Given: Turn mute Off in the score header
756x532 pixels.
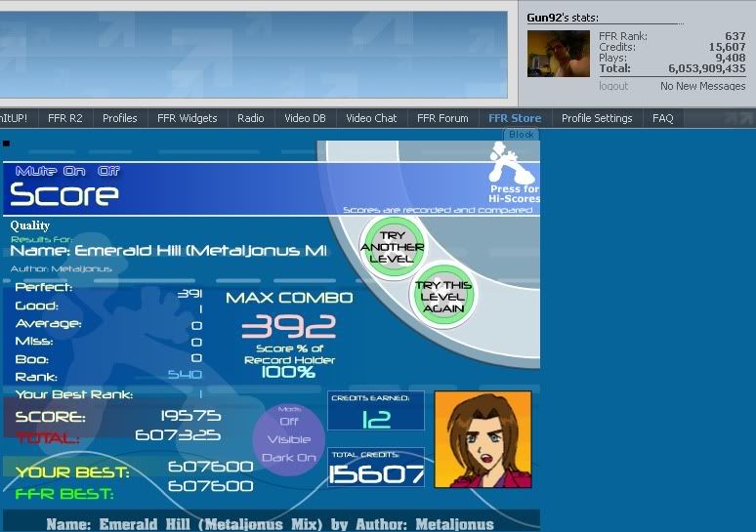Looking at the screenshot, I should (x=108, y=171).
